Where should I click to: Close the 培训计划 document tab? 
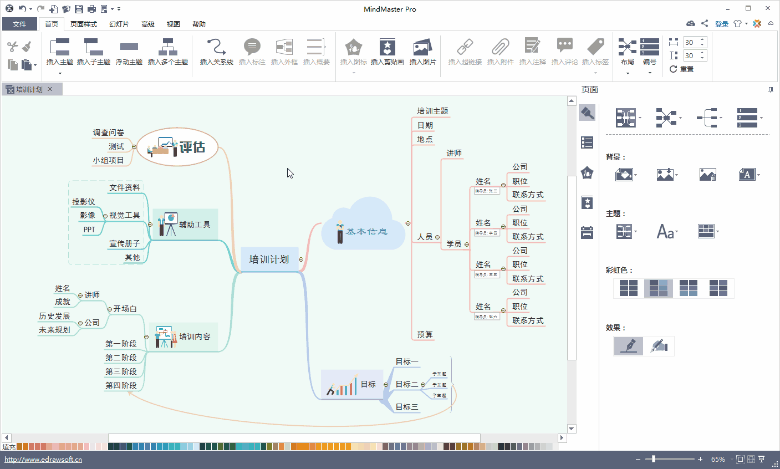(50, 89)
